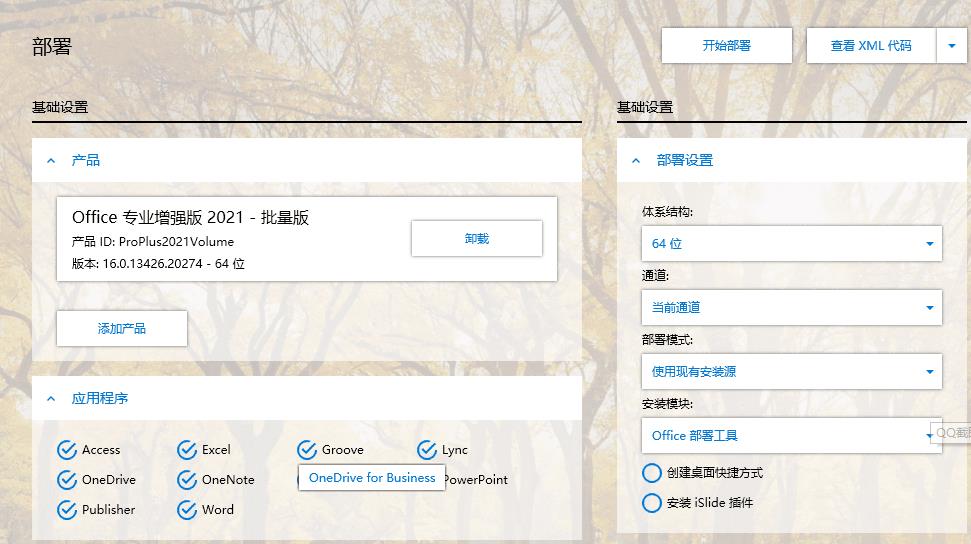Open the 体系结构 dropdown showing 64 位

tap(791, 243)
